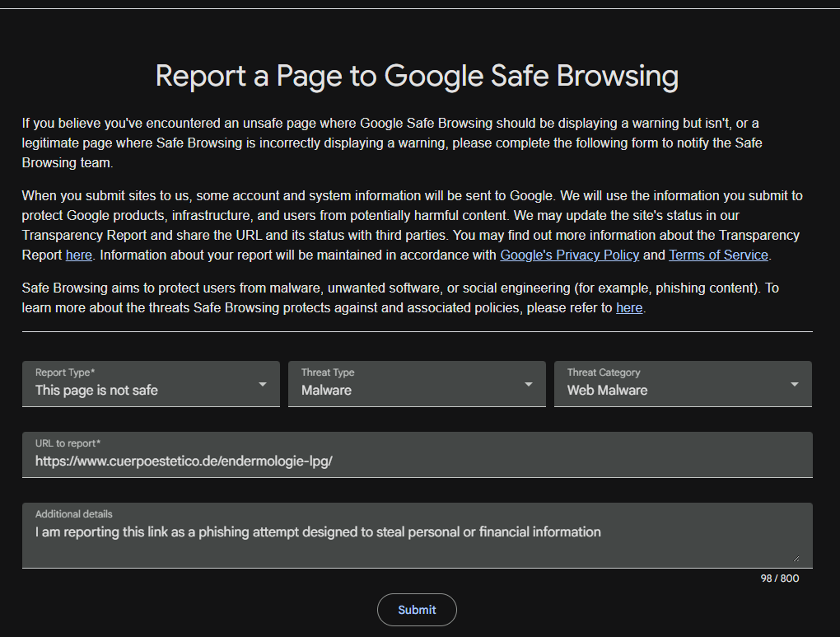Screen dimensions: 840x637
Task: Open the policies 'here' link
Action: click(x=629, y=307)
